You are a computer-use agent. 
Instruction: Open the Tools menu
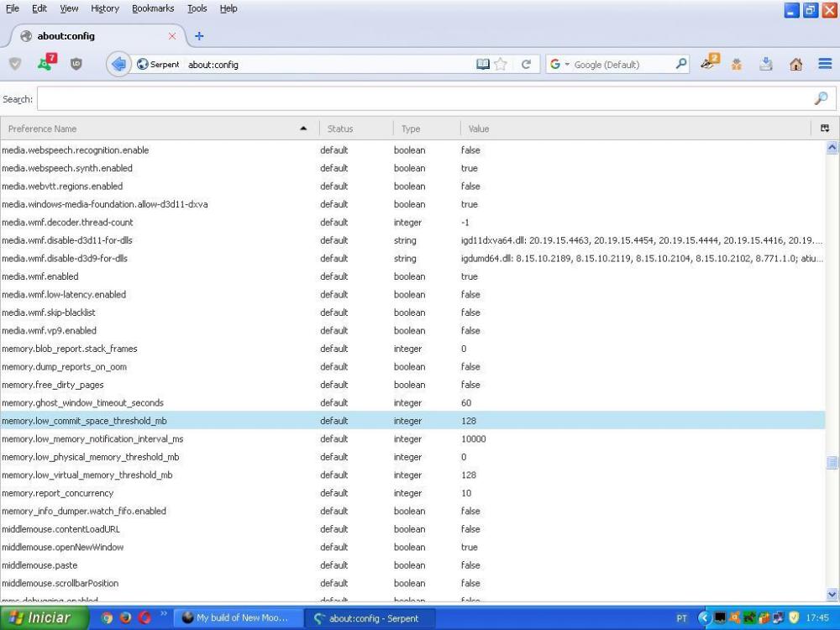point(197,8)
